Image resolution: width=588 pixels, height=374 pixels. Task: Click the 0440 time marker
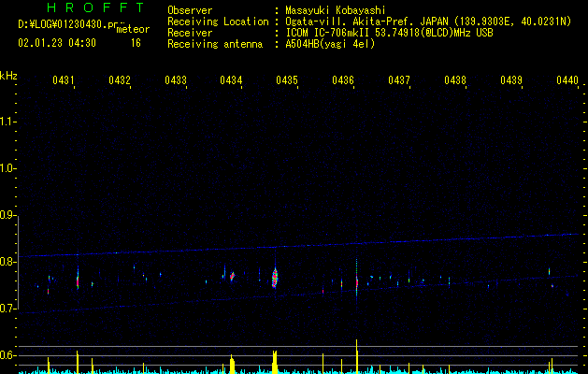pyautogui.click(x=567, y=79)
